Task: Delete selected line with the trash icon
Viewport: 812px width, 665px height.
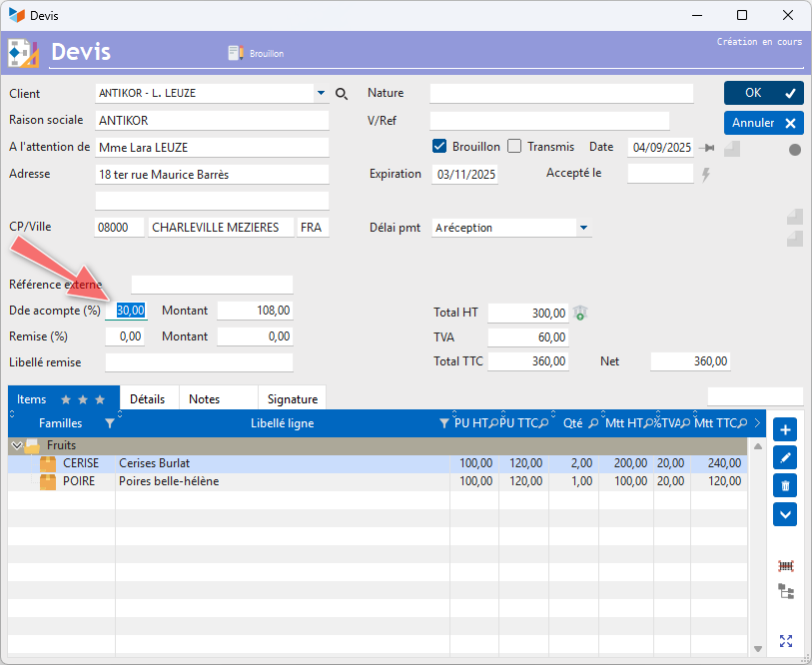Action: click(x=785, y=486)
